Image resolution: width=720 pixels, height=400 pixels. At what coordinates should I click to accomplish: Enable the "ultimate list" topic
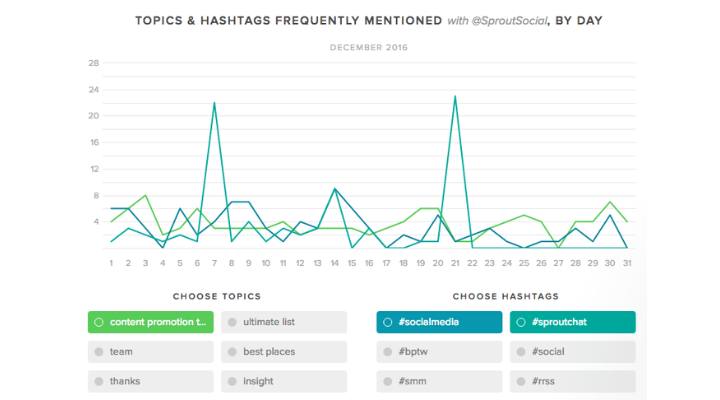(284, 322)
